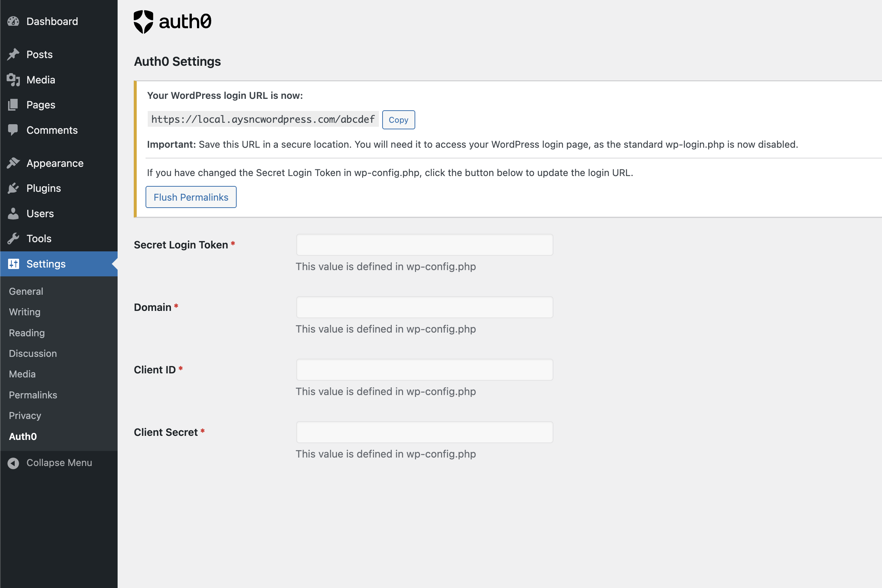The width and height of the screenshot is (882, 588).
Task: Select the Posts pushpin icon
Action: click(x=13, y=54)
